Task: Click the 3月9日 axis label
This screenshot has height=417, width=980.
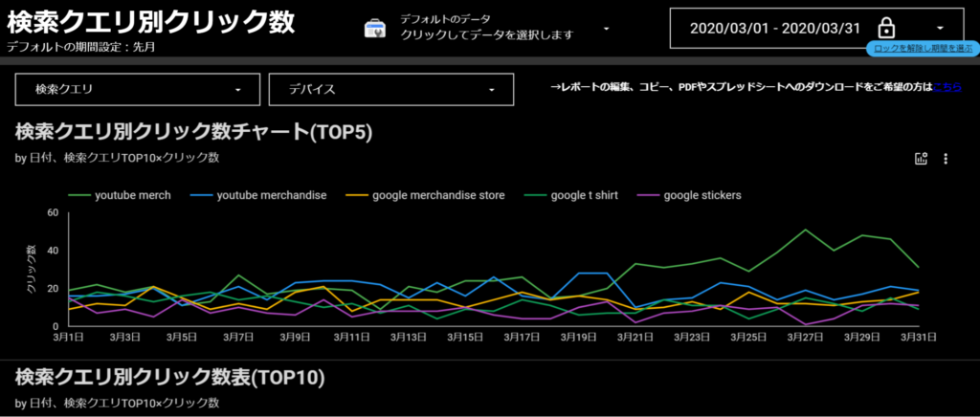Action: point(297,338)
